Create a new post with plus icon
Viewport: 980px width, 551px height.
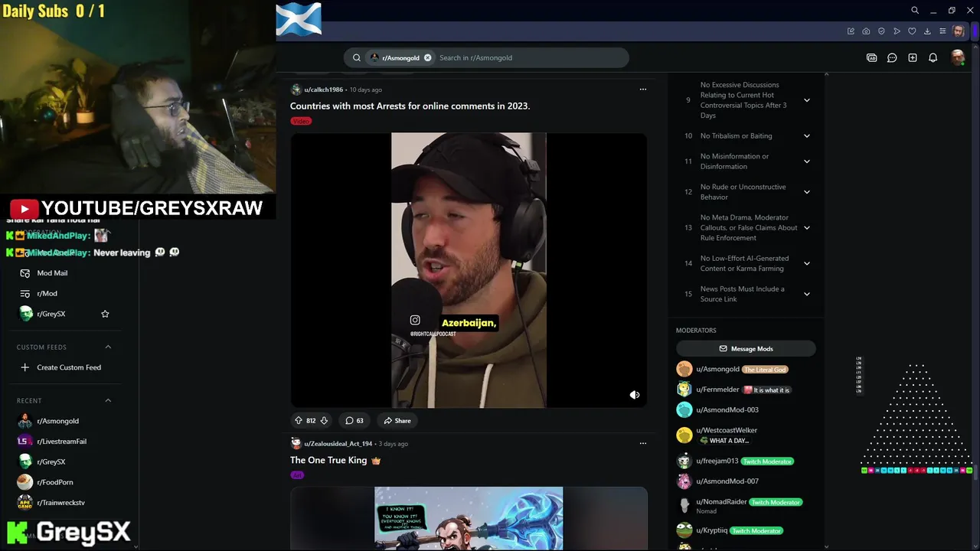tap(913, 57)
